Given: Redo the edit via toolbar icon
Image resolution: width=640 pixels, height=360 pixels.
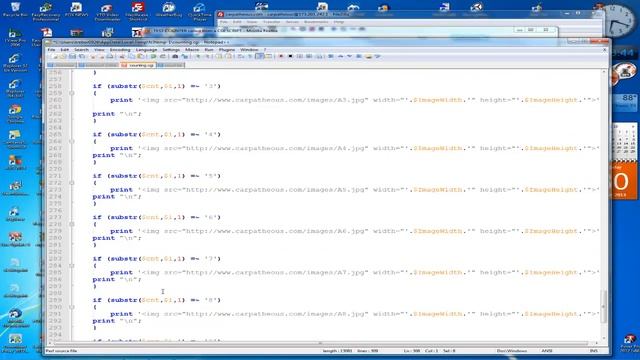Looking at the screenshot, I should (x=162, y=56).
